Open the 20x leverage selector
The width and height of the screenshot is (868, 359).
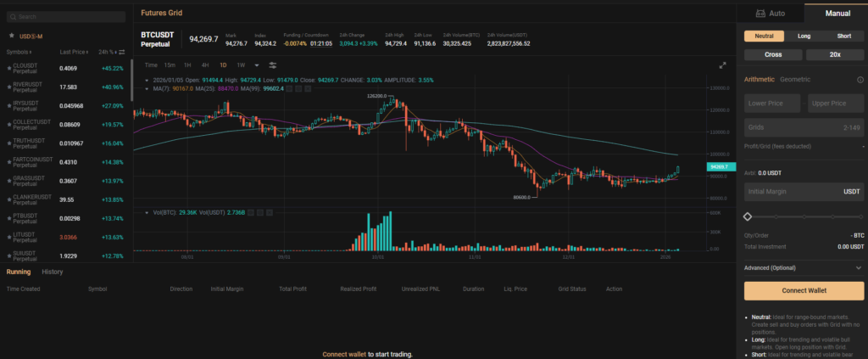(x=835, y=55)
